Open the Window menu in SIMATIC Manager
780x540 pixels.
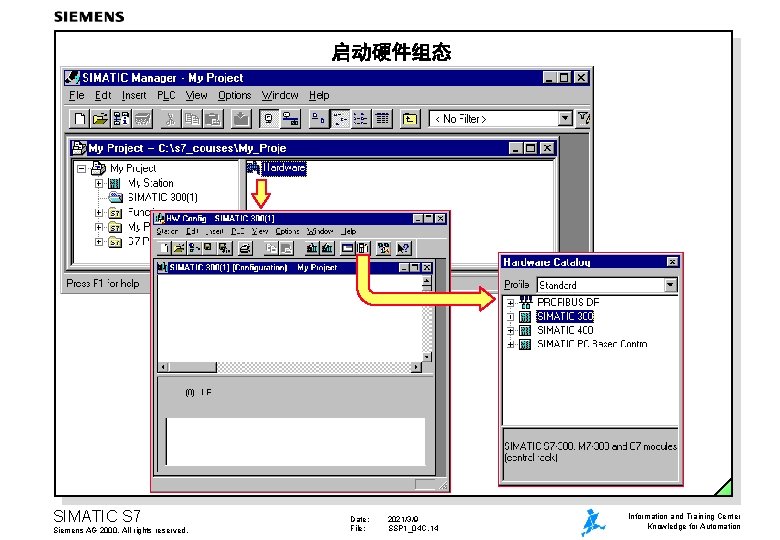point(280,95)
